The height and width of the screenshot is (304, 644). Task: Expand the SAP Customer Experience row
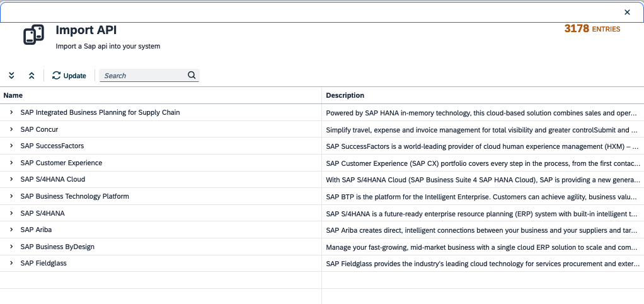11,163
